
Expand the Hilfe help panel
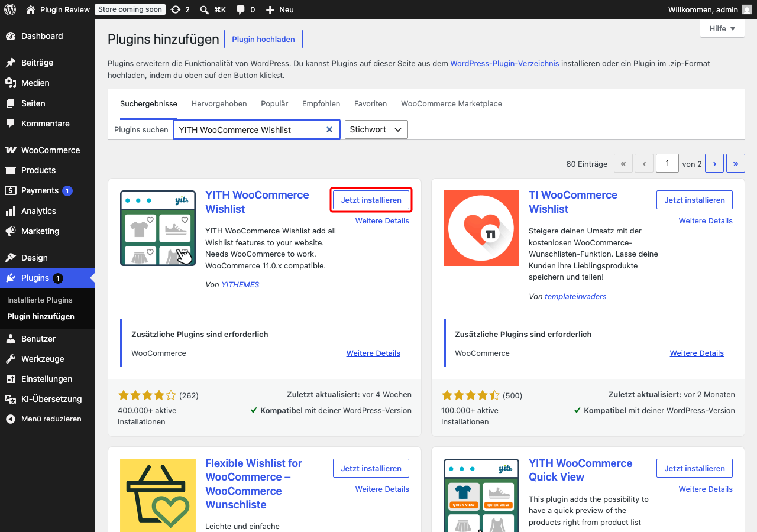click(x=722, y=28)
